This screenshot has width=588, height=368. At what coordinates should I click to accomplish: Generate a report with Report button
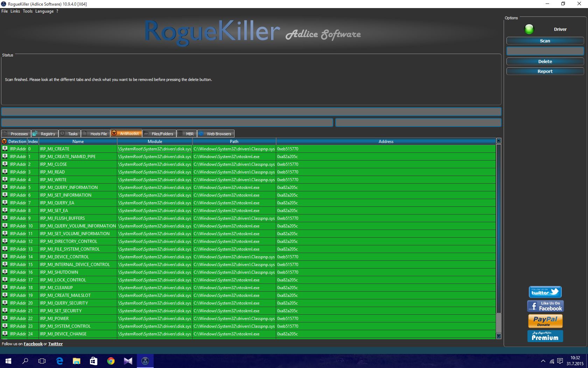[x=545, y=71]
